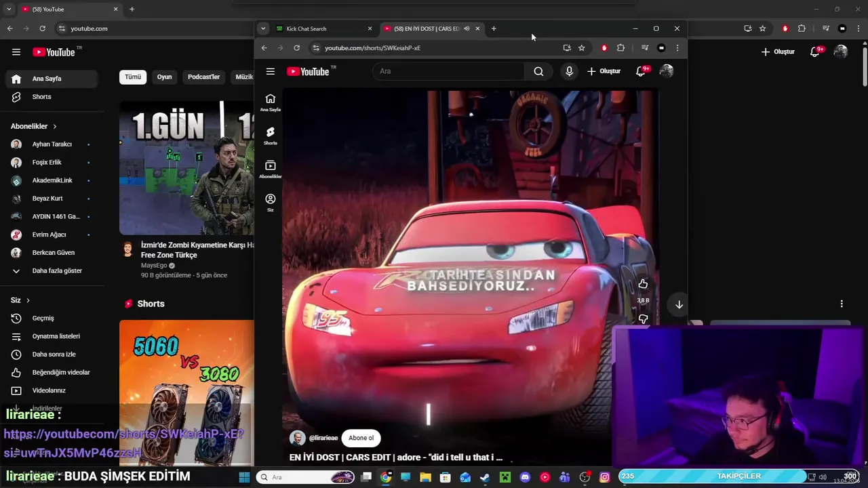Open Shorts icon in mini sidebar
The image size is (868, 488).
(x=271, y=136)
